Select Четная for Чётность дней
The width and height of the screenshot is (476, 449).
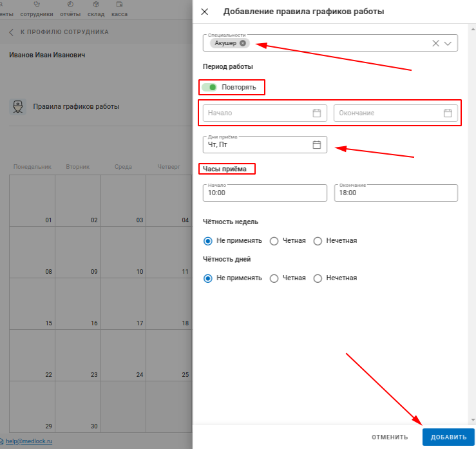(274, 278)
